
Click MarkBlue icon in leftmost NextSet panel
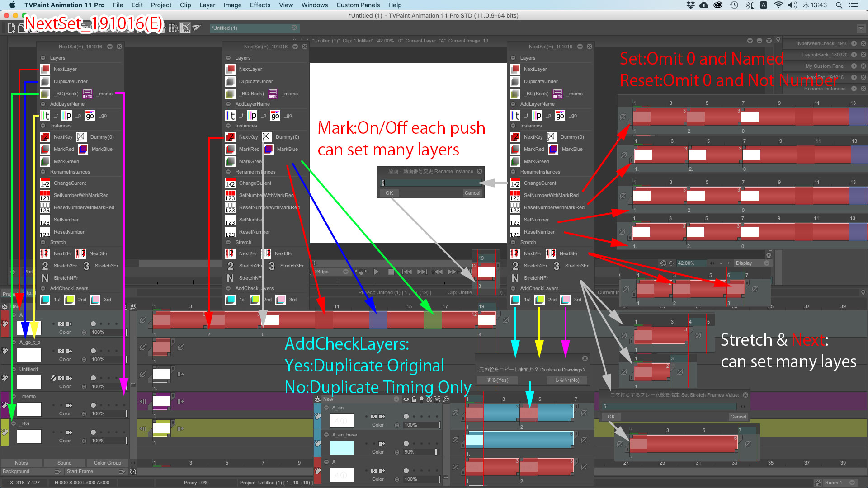tap(83, 149)
